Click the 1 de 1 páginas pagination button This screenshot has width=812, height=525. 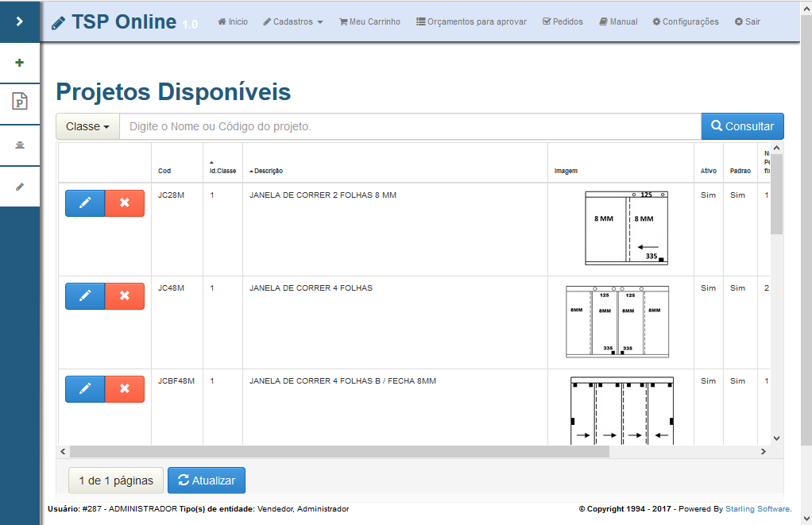pos(116,481)
